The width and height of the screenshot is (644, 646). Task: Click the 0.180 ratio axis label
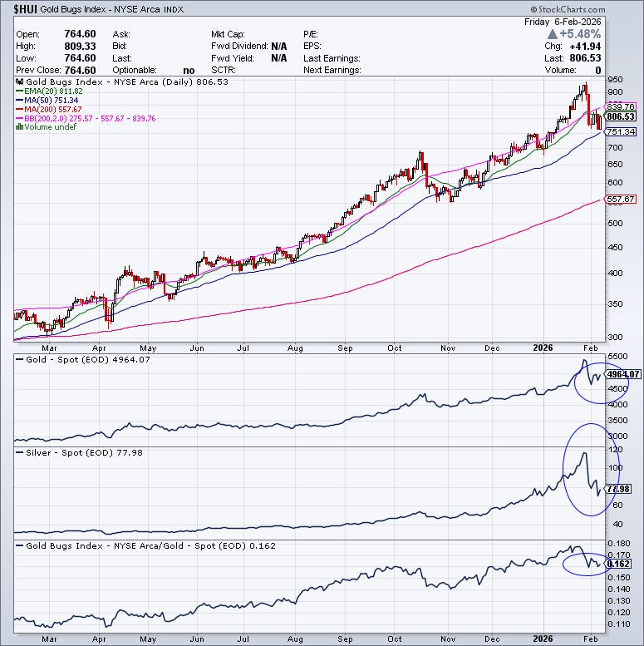pos(619,544)
